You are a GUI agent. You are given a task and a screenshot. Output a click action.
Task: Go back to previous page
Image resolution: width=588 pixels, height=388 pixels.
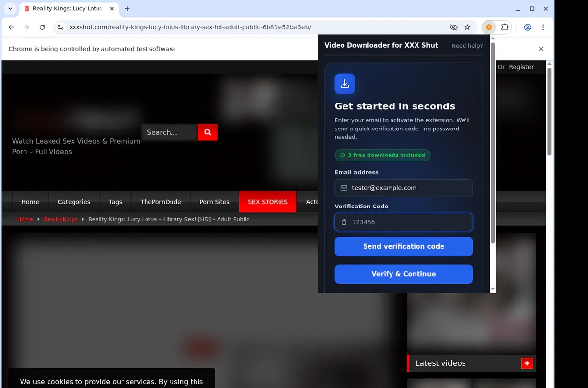click(11, 27)
